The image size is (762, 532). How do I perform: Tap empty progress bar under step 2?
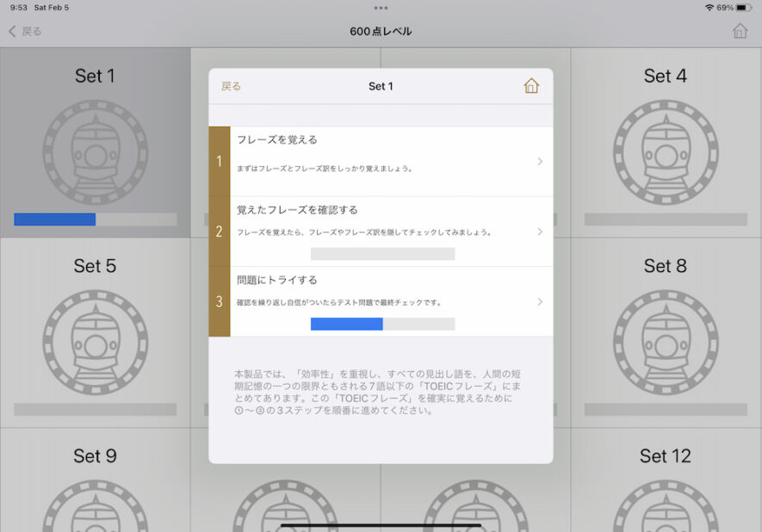(382, 254)
